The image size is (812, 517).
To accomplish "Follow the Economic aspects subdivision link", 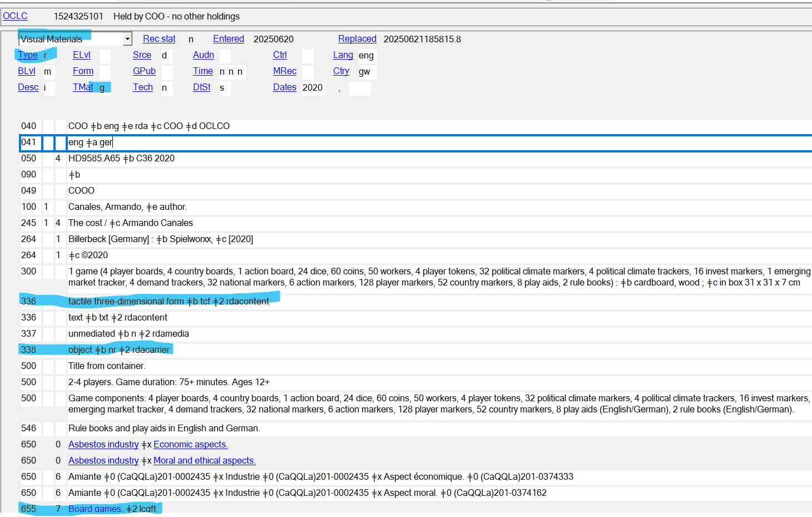I will (191, 444).
